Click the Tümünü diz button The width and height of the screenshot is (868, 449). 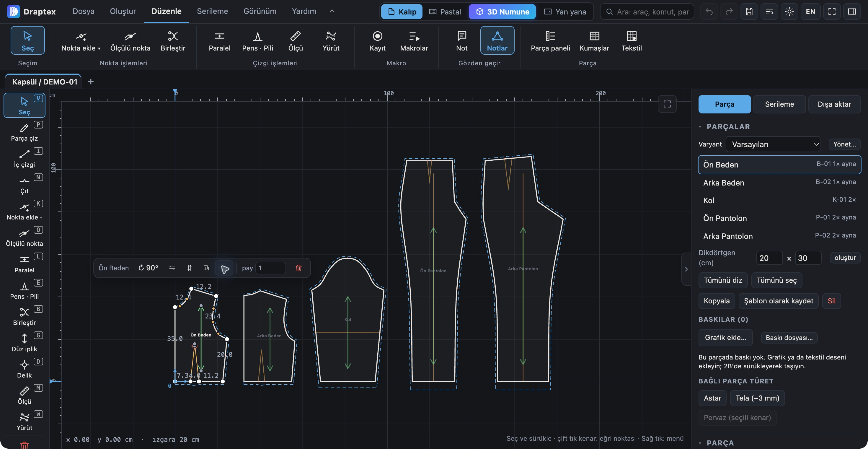coord(723,280)
